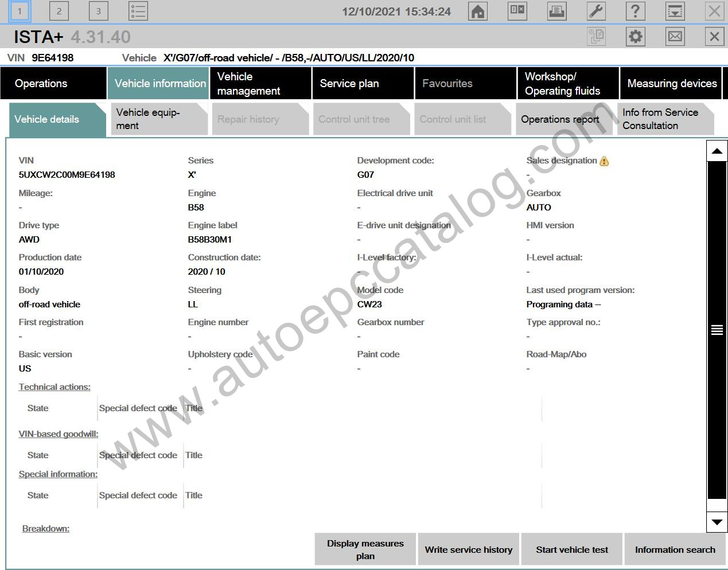This screenshot has height=570, width=728.
Task: Click Display measures plan button
Action: point(365,549)
